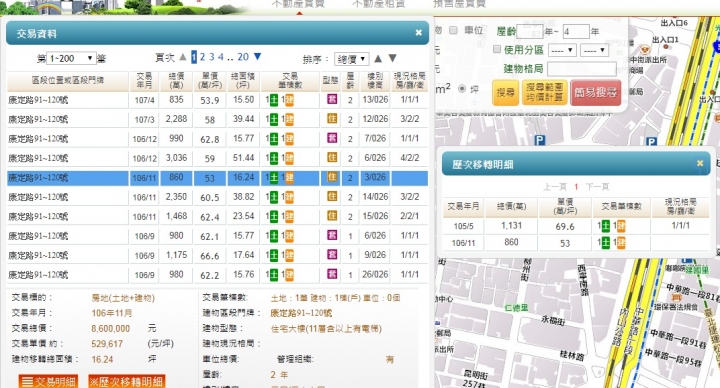Open 交易明細 orange button
The image size is (720, 388).
tap(48, 382)
